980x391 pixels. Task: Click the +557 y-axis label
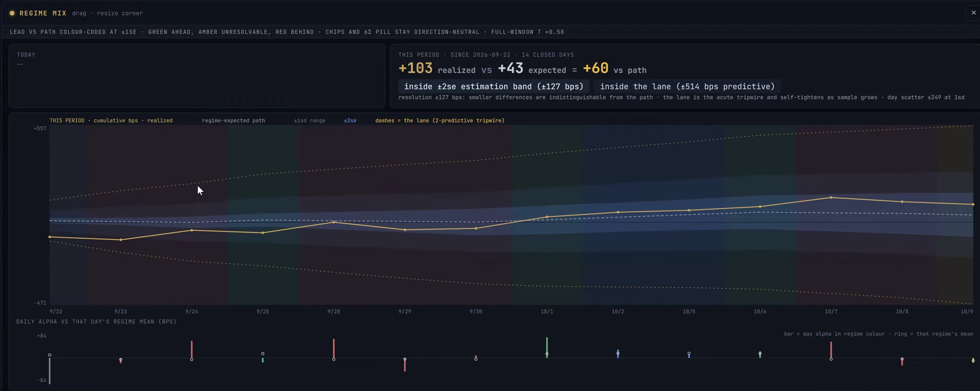pos(40,128)
